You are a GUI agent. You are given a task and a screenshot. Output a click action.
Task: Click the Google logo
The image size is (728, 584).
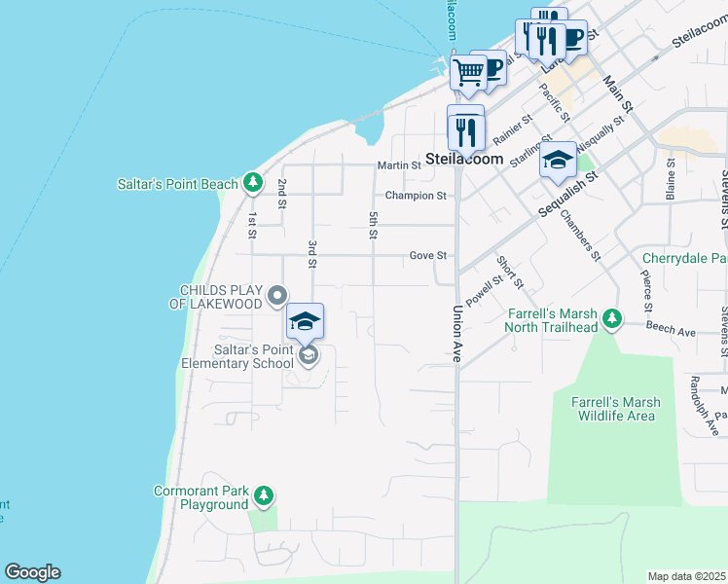click(x=32, y=572)
